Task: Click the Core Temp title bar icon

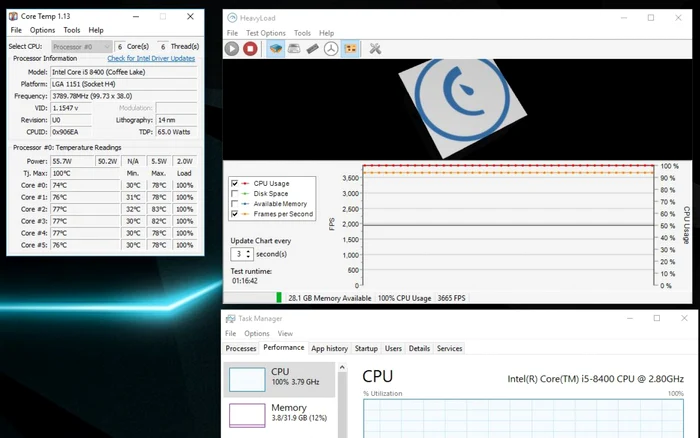Action: [13, 17]
